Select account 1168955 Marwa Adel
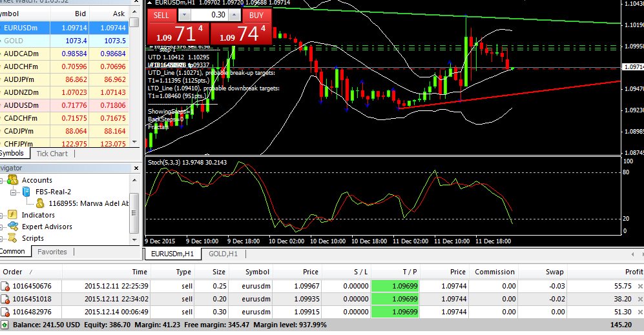The width and height of the screenshot is (644, 335). (x=88, y=203)
